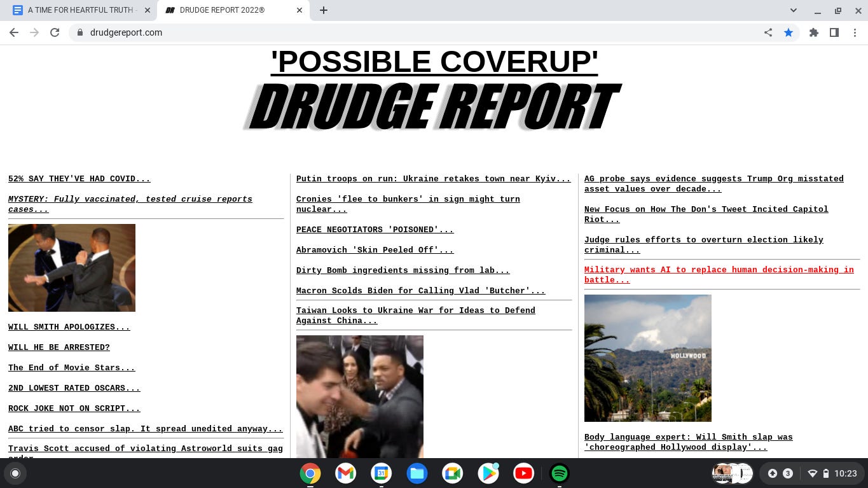Open Judge rules efforts to overturn link
This screenshot has width=868, height=488.
(704, 245)
